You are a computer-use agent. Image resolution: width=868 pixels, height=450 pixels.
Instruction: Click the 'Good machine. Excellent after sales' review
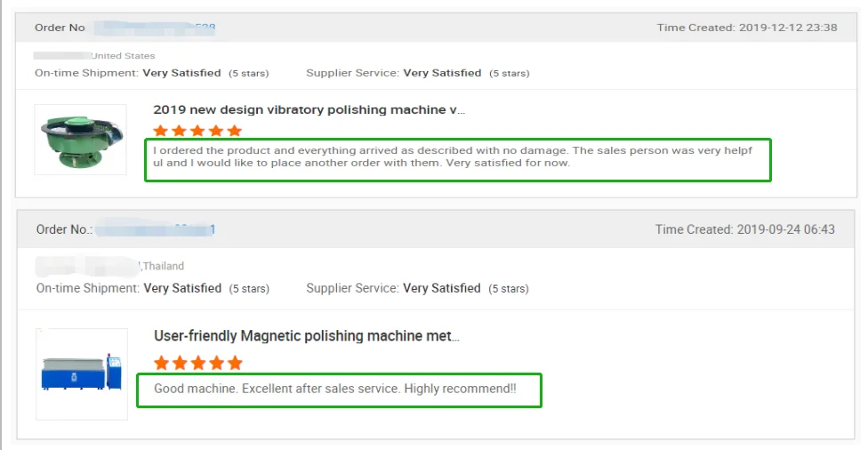point(334,390)
